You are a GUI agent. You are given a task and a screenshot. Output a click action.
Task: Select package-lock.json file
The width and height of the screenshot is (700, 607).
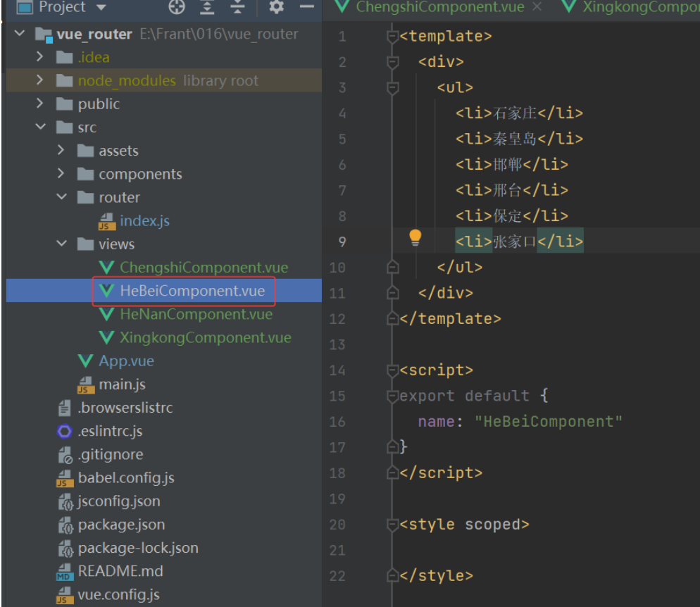(x=138, y=548)
